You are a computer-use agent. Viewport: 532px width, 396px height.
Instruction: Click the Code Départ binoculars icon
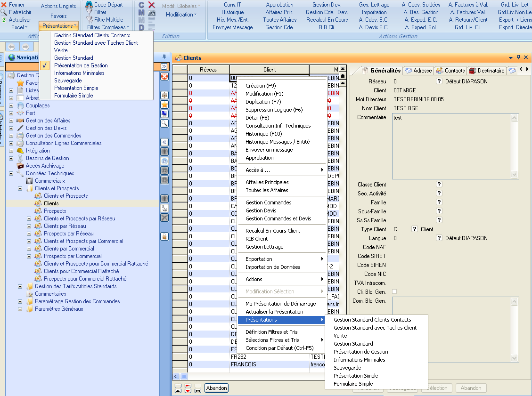coord(89,5)
